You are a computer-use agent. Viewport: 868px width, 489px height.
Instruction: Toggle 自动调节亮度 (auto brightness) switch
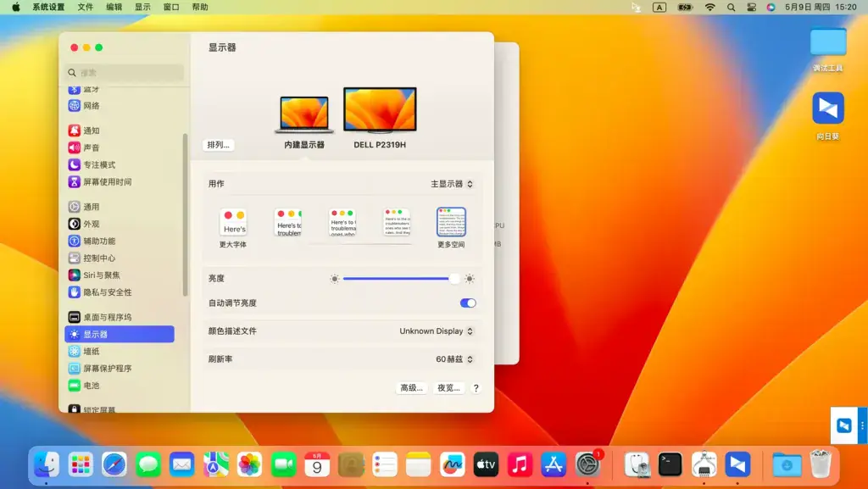coord(468,303)
